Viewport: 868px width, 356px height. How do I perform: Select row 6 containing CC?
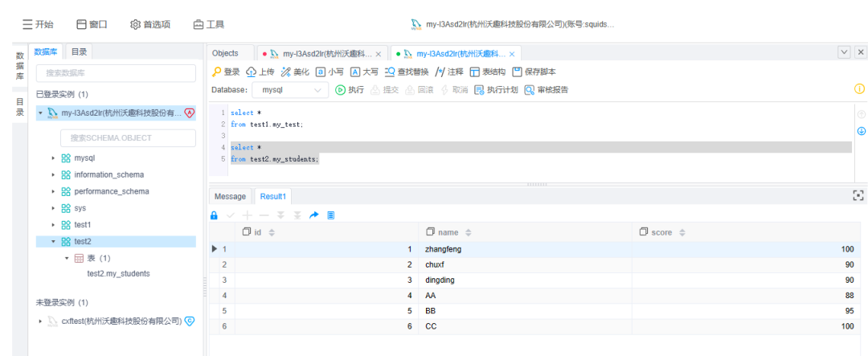[x=535, y=326]
